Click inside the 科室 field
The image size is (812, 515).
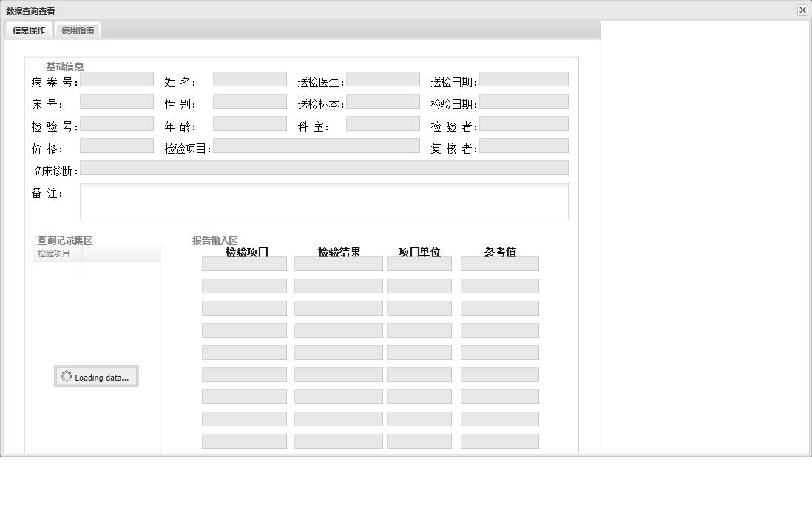pos(382,123)
